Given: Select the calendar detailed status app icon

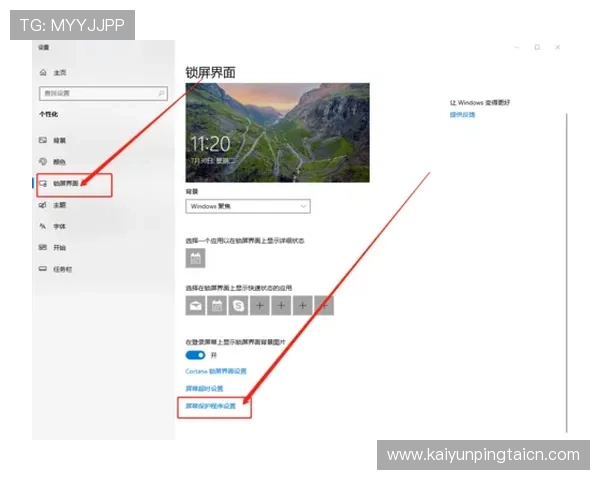Looking at the screenshot, I should coord(195,258).
